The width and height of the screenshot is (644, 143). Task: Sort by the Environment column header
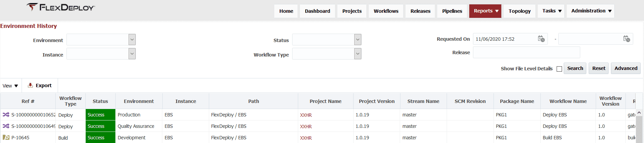[139, 101]
